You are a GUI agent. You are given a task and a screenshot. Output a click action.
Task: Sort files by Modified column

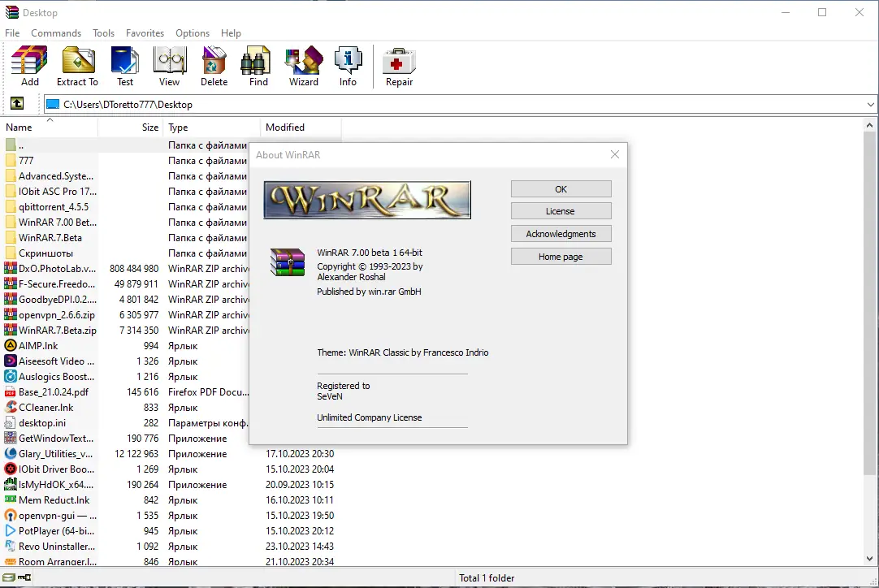tap(301, 128)
